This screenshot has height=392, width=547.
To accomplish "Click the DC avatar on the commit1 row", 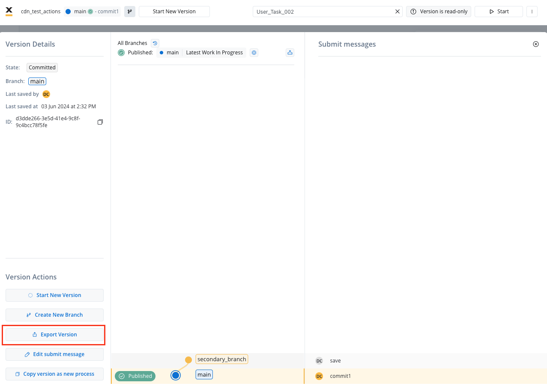I will (x=319, y=376).
